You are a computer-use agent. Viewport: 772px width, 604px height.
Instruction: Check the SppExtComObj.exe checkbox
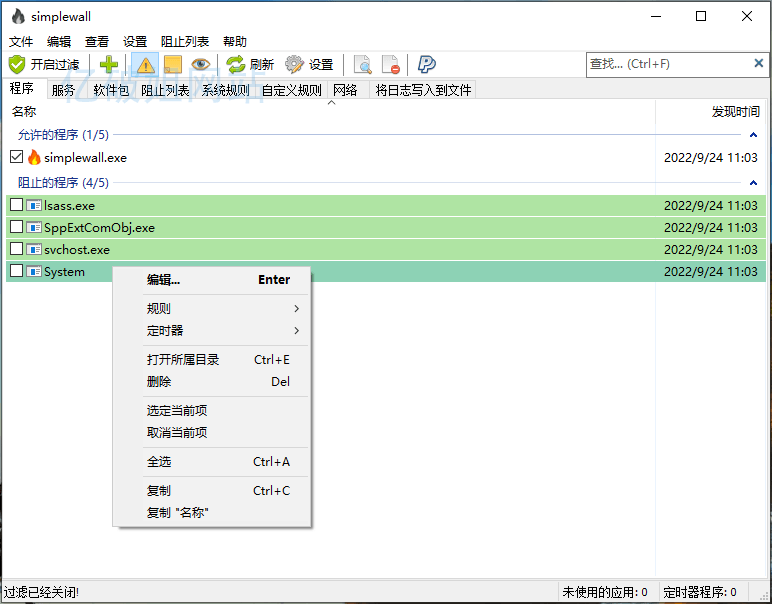[17, 226]
